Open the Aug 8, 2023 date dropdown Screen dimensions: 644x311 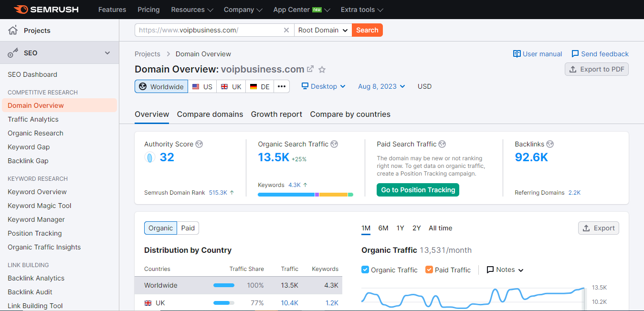[x=381, y=86]
